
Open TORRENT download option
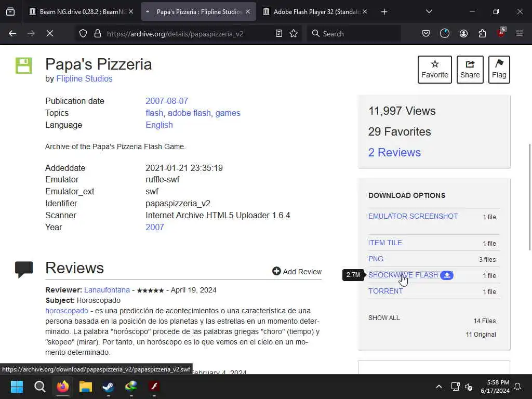pyautogui.click(x=385, y=291)
